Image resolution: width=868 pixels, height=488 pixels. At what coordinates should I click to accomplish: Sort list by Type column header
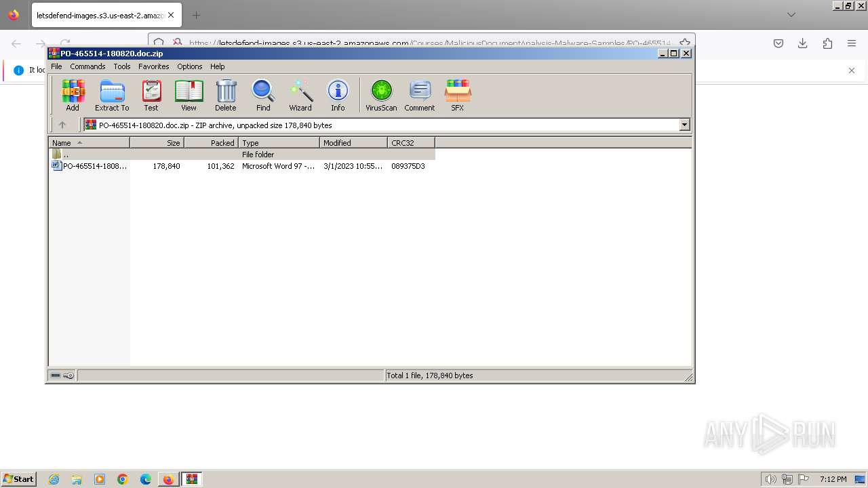pyautogui.click(x=279, y=142)
